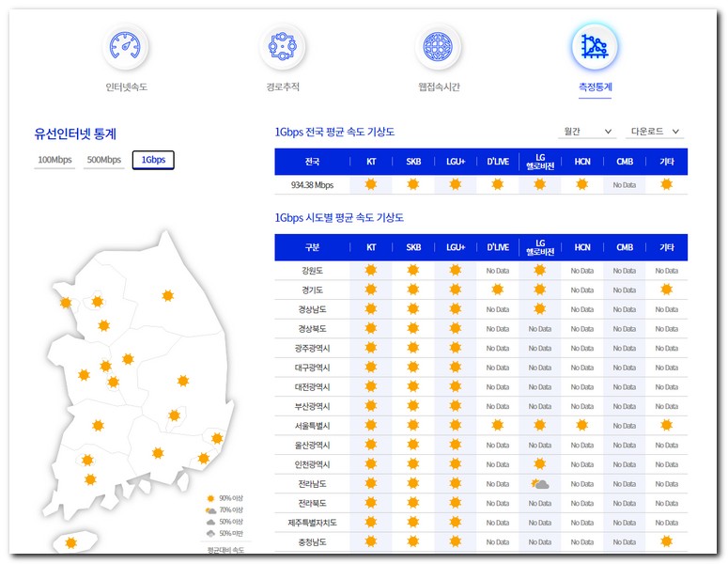Select the 100Mbps speed option
Viewport: 728px width, 564px height.
(x=54, y=160)
